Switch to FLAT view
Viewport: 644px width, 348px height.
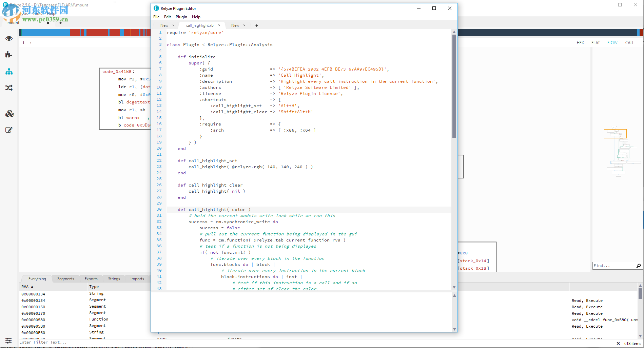coord(596,43)
